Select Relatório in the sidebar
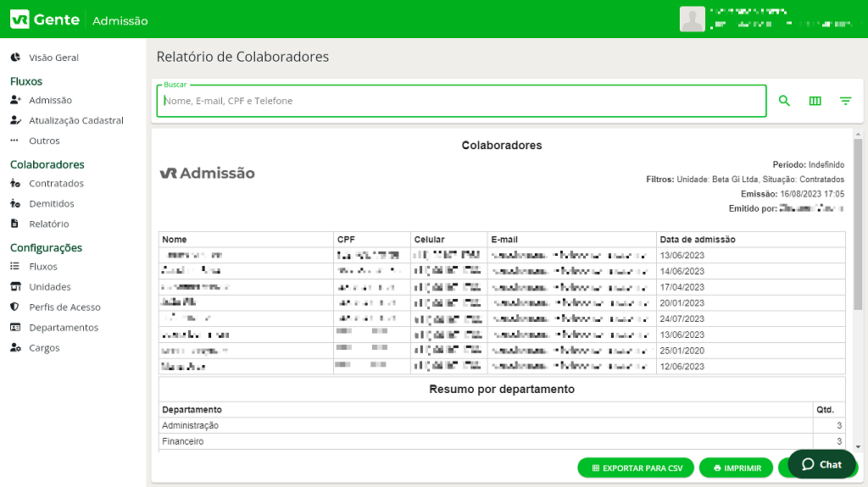The width and height of the screenshot is (868, 487). pyautogui.click(x=48, y=224)
